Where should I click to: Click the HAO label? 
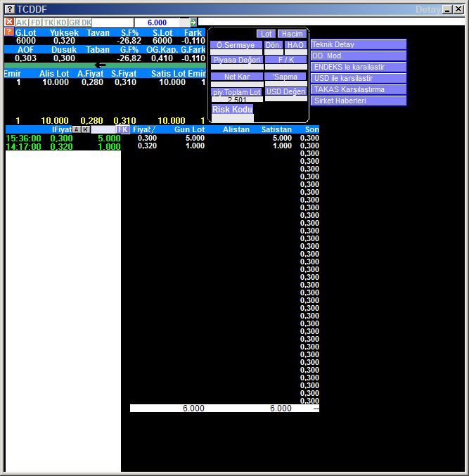click(x=295, y=45)
